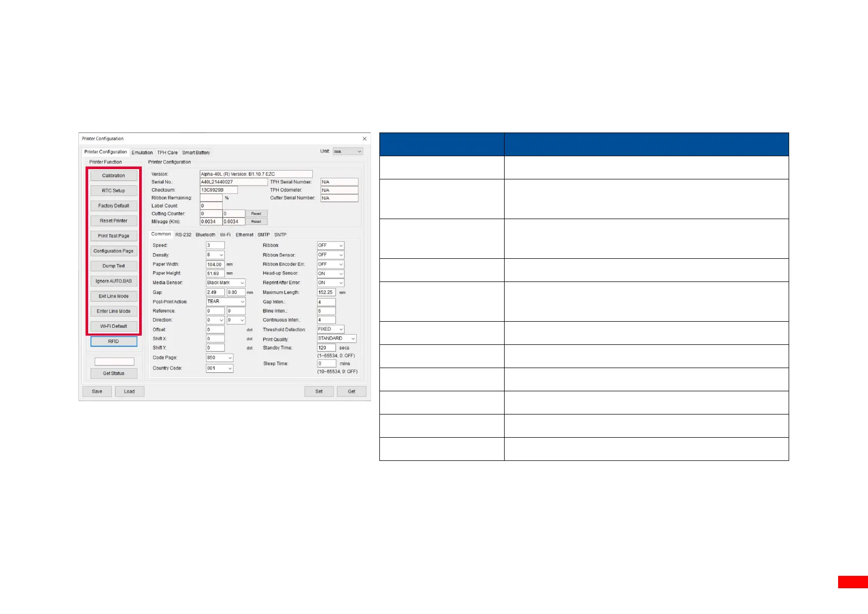Image resolution: width=868 pixels, height=614 pixels.
Task: Open RTC Setup
Action: pyautogui.click(x=113, y=191)
